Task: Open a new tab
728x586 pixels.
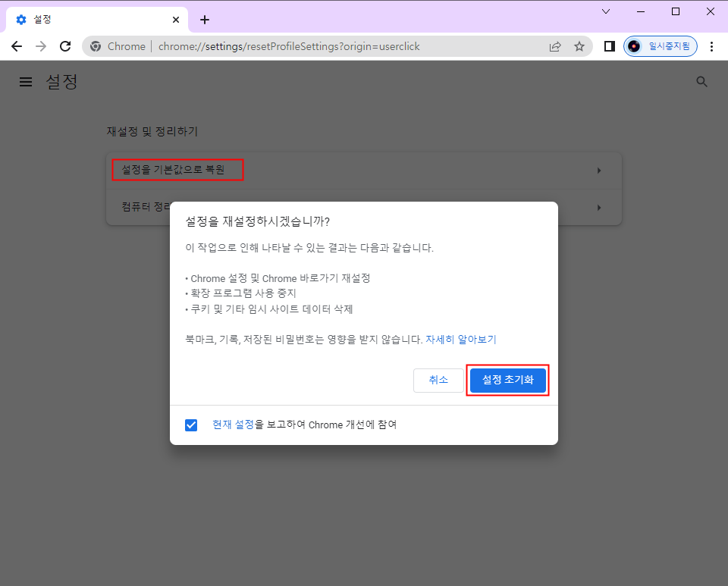Action: click(204, 20)
